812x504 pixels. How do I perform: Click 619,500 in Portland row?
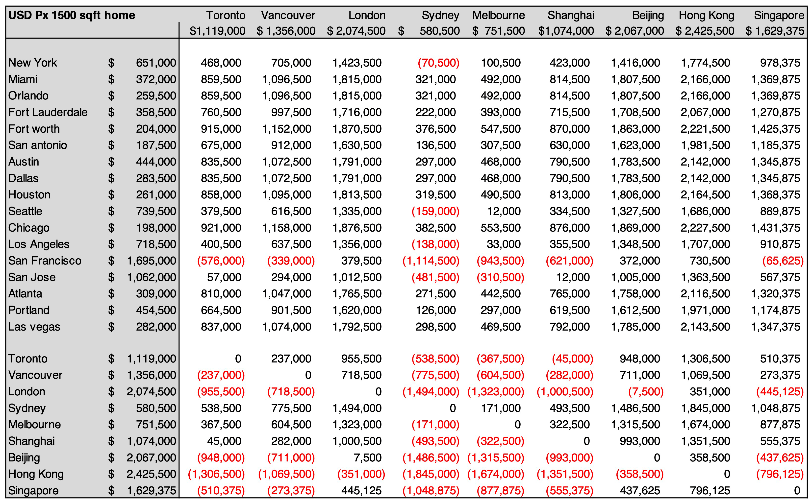click(x=570, y=310)
